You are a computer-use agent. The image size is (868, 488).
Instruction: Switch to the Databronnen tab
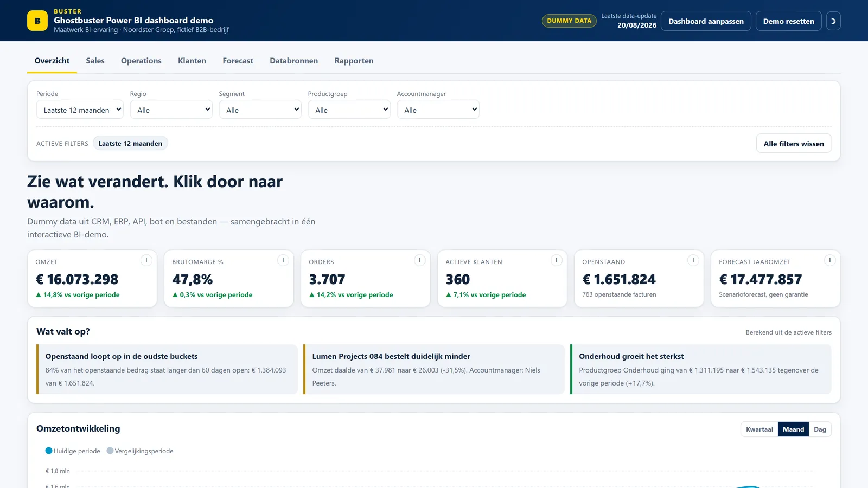(x=294, y=61)
